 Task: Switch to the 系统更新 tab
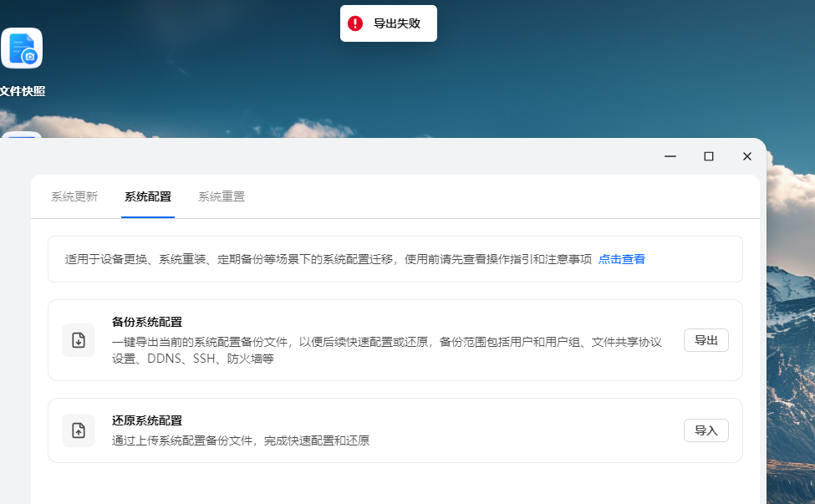(74, 196)
